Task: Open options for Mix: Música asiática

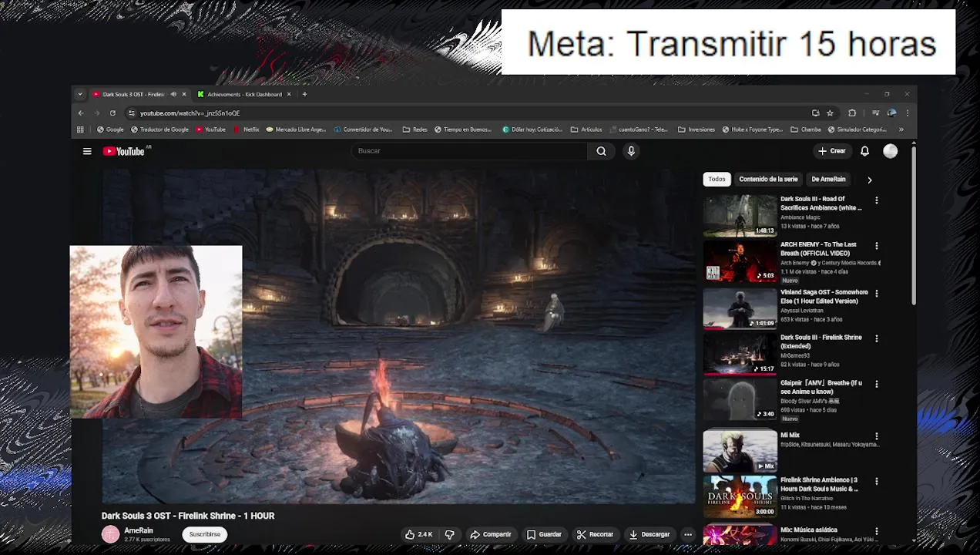Action: point(876,532)
